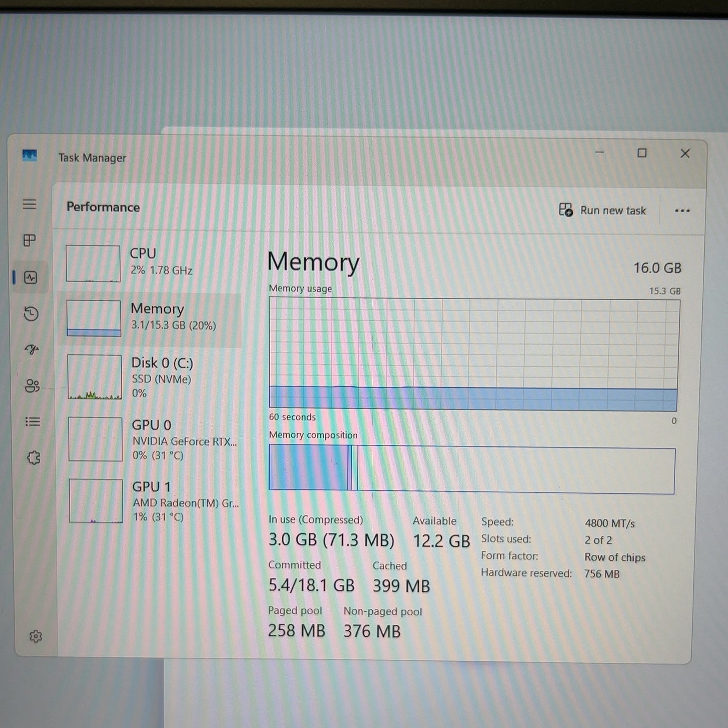Image resolution: width=728 pixels, height=728 pixels.
Task: Click the 16.0 GB total memory label
Action: 657,268
